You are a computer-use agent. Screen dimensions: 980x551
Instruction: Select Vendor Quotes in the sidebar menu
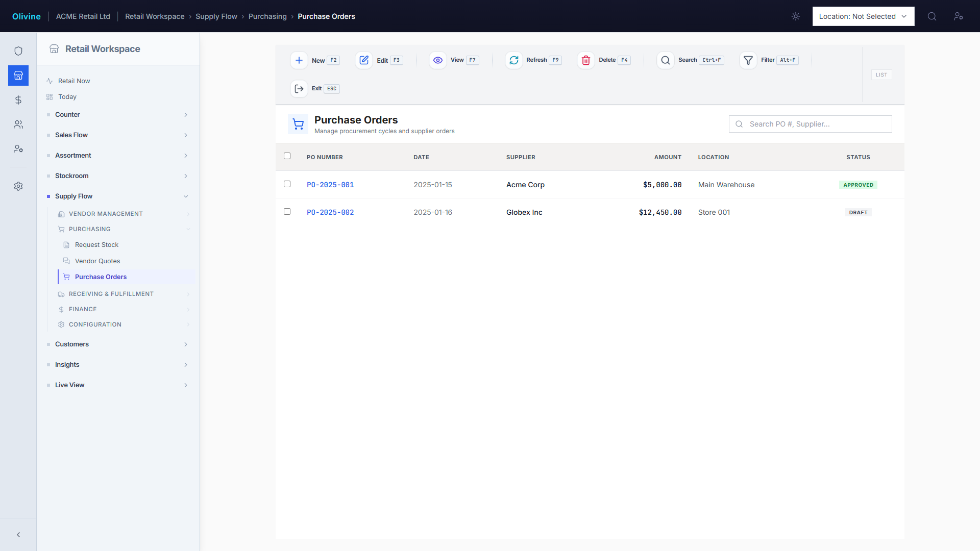pyautogui.click(x=97, y=261)
